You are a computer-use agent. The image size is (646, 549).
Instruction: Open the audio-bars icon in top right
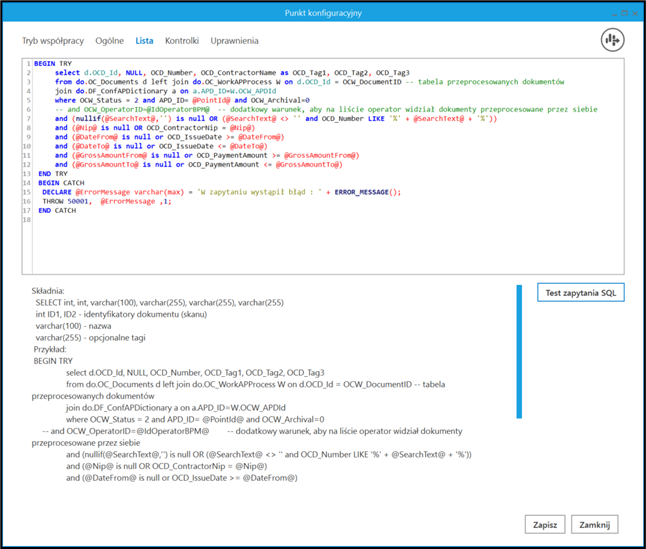(612, 41)
